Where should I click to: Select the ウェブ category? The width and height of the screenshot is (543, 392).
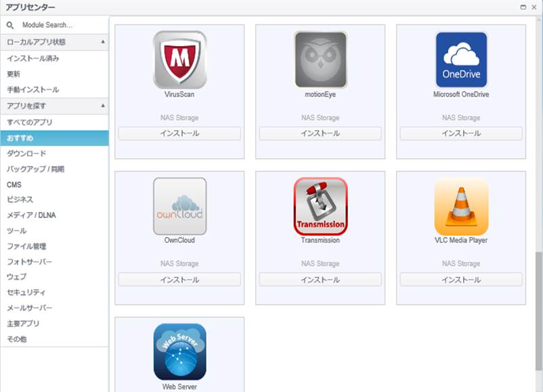coord(54,277)
